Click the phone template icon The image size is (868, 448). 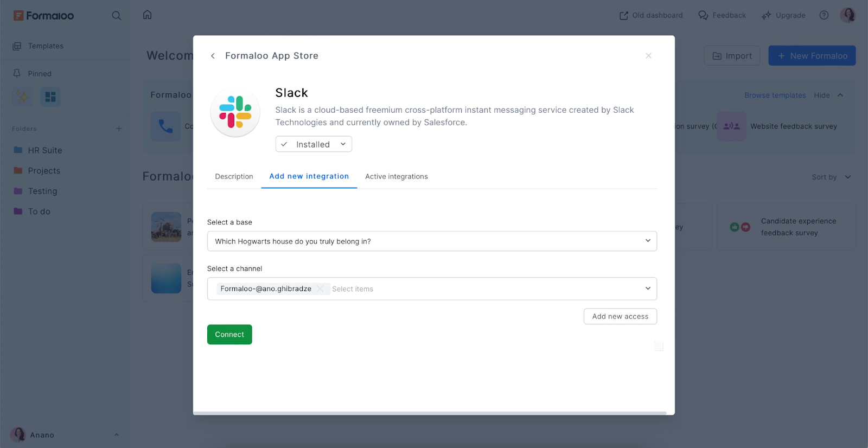(x=165, y=126)
